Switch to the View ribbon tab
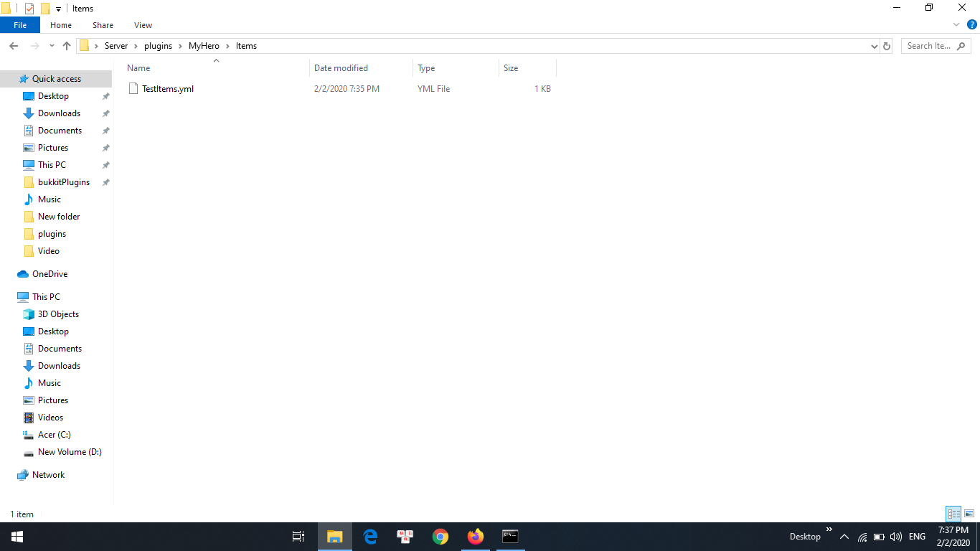The image size is (980, 551). [143, 25]
